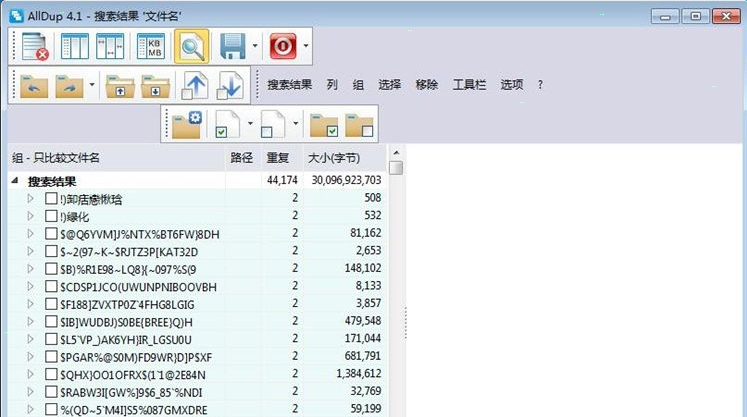Click the blue down arrow icon
The width and height of the screenshot is (747, 417).
click(229, 86)
